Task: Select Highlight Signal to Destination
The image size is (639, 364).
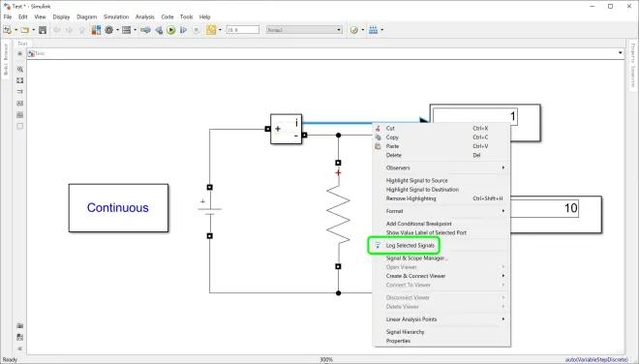Action: pos(441,190)
